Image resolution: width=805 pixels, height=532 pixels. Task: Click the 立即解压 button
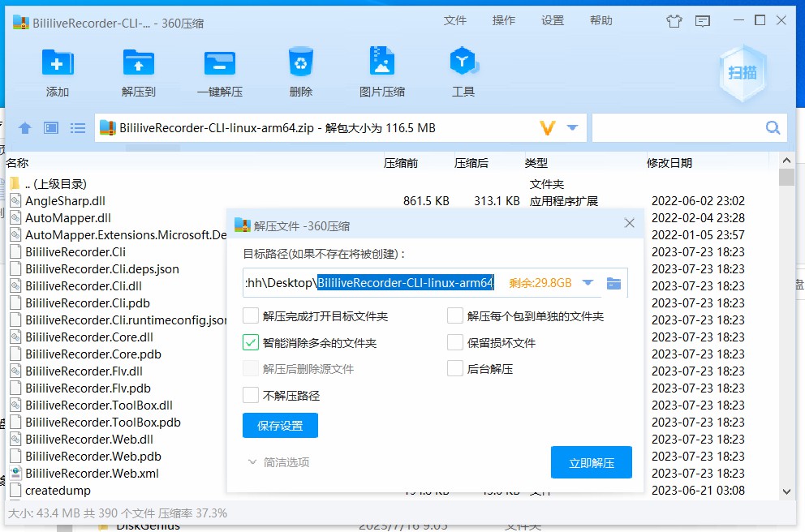[x=592, y=462]
